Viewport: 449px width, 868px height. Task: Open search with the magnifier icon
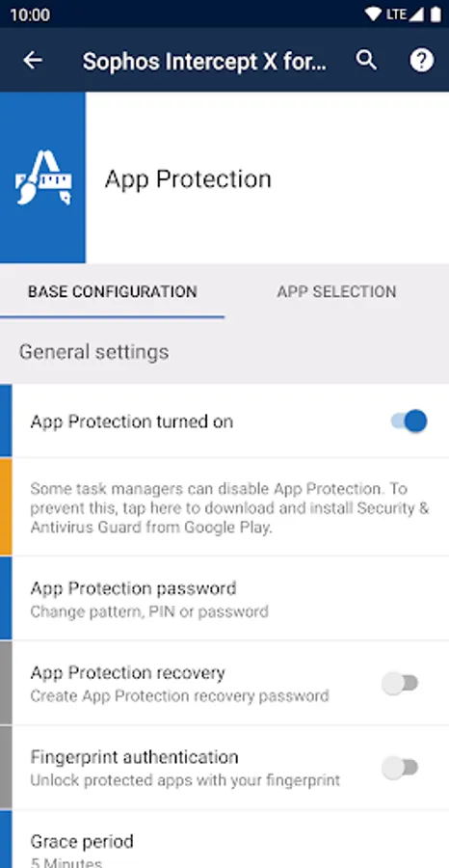[366, 60]
